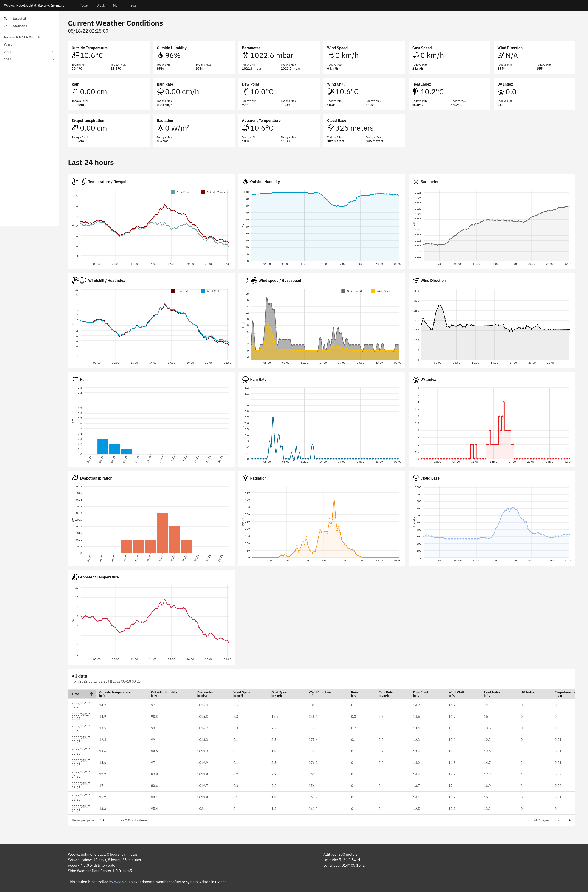Open the Items per page dropdown
Viewport: 588px width, 892px height.
105,820
